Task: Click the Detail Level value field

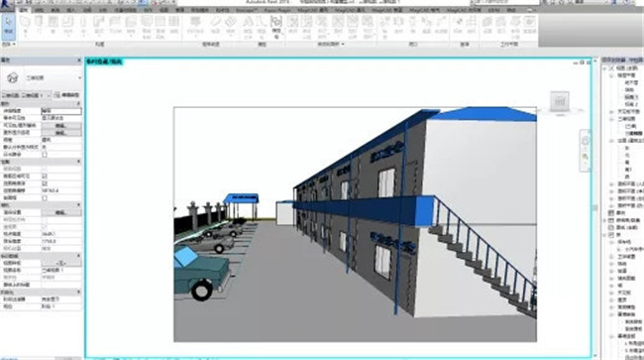Action: 61,111
